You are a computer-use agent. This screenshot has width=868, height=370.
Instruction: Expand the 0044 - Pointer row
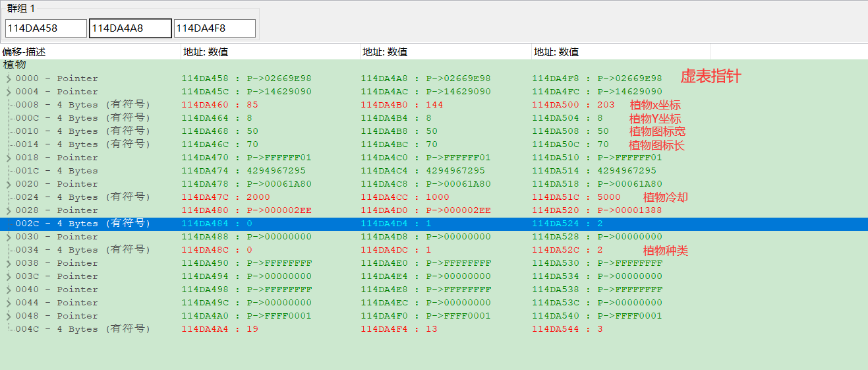[9, 303]
